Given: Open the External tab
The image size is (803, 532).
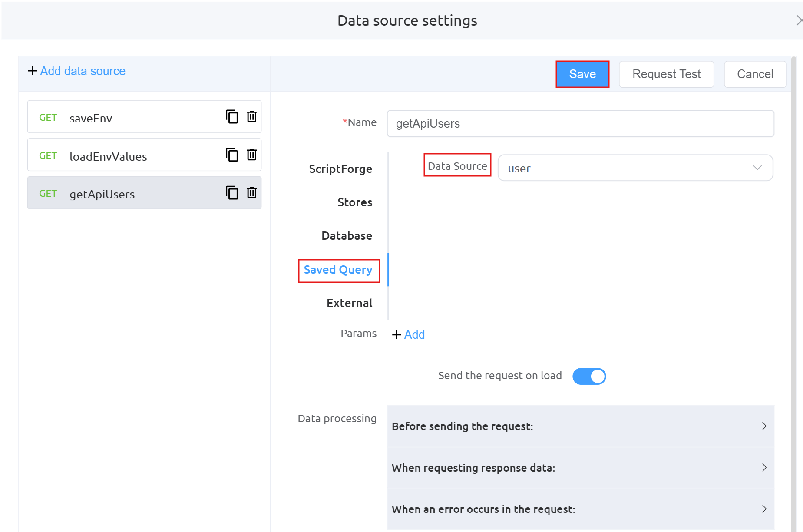Looking at the screenshot, I should click(x=349, y=303).
